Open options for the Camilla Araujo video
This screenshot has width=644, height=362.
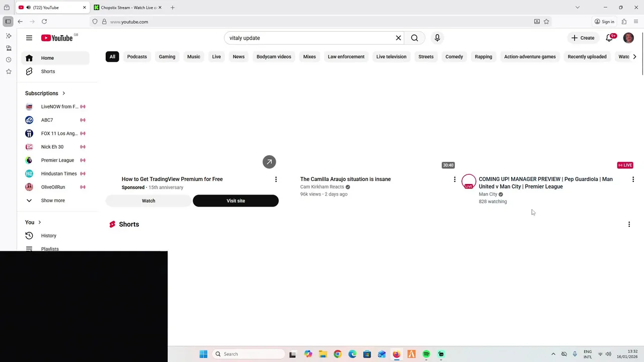coord(454,179)
